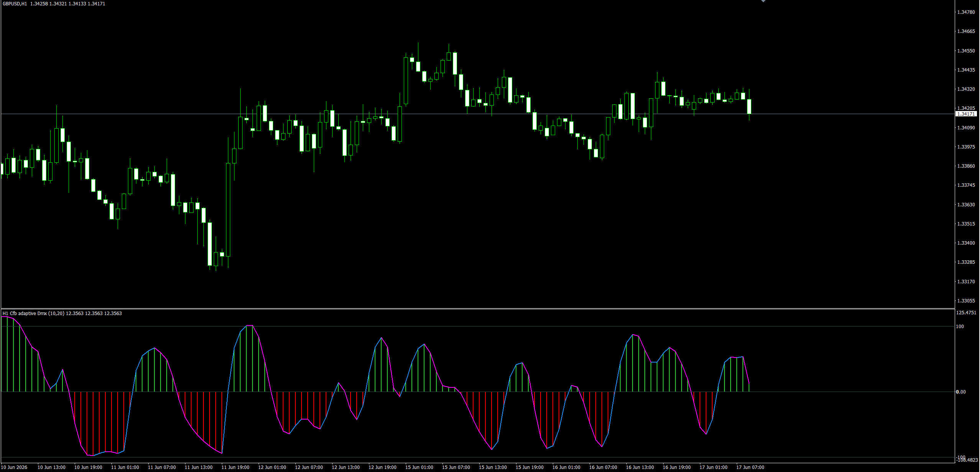Click price scale label 1.34550
This screenshot has height=472, width=980.
(966, 51)
